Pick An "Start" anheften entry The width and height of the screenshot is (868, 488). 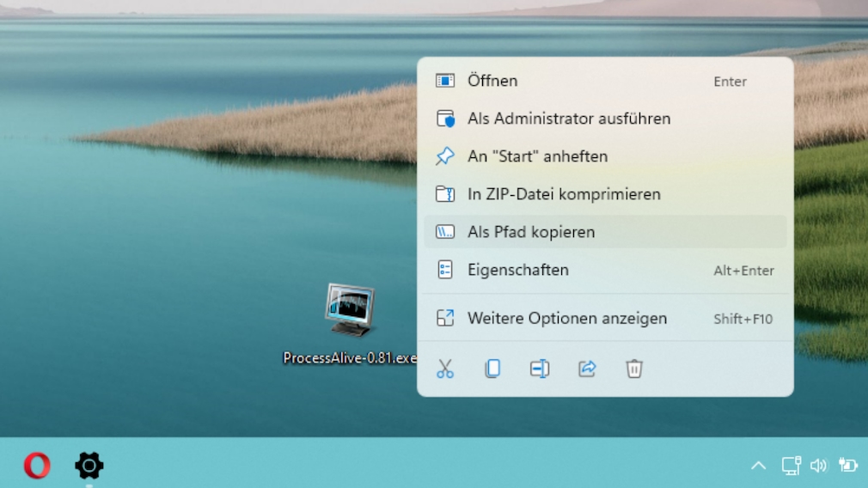pos(605,156)
